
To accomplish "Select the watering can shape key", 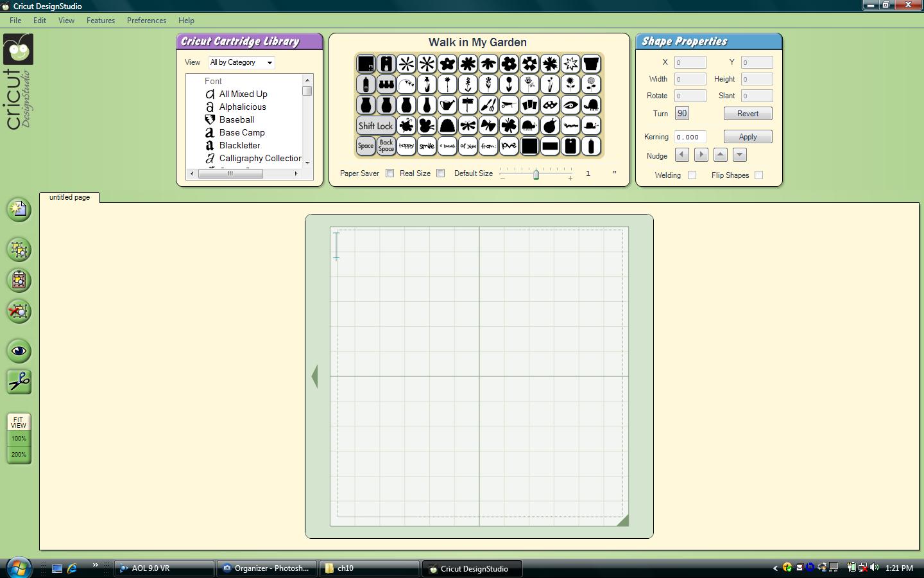I will 447,105.
